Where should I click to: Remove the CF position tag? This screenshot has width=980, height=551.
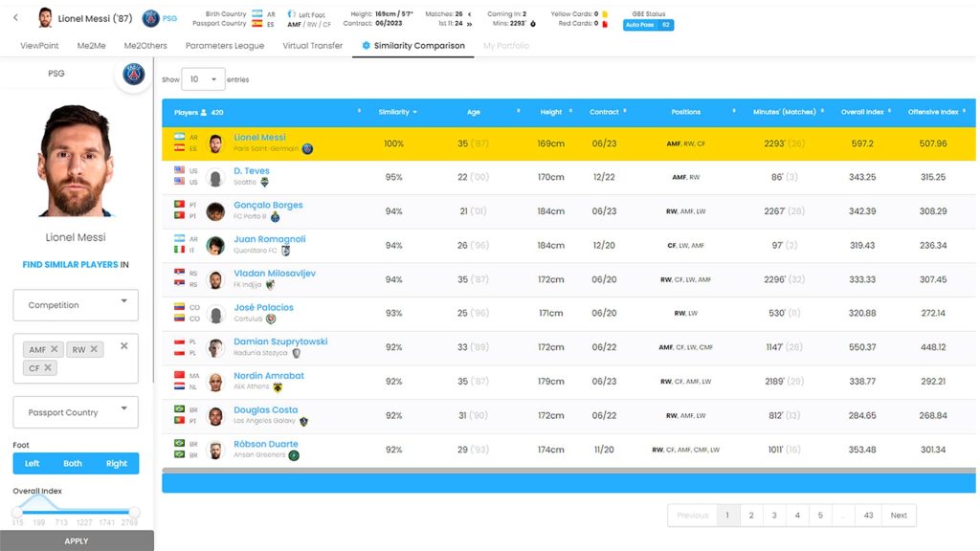48,367
